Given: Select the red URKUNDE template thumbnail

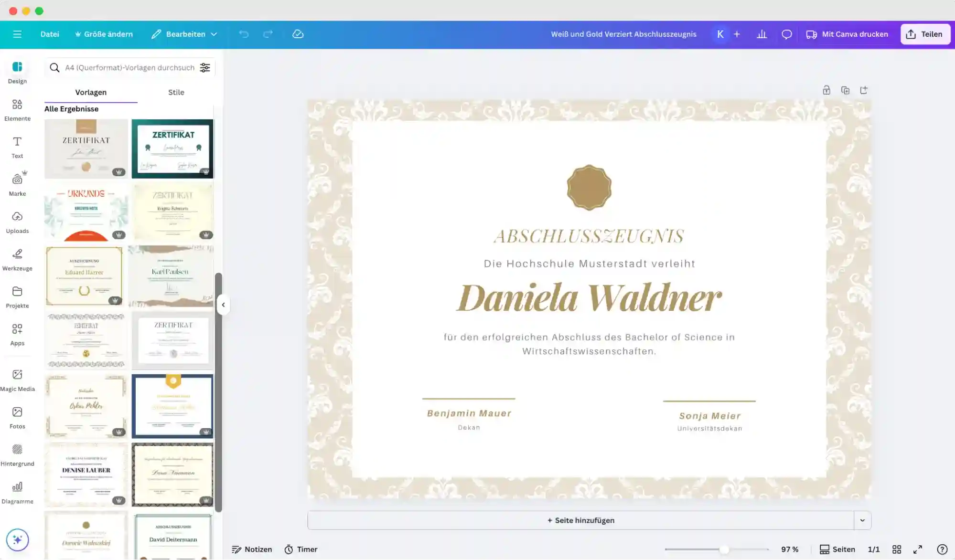Looking at the screenshot, I should tap(86, 212).
